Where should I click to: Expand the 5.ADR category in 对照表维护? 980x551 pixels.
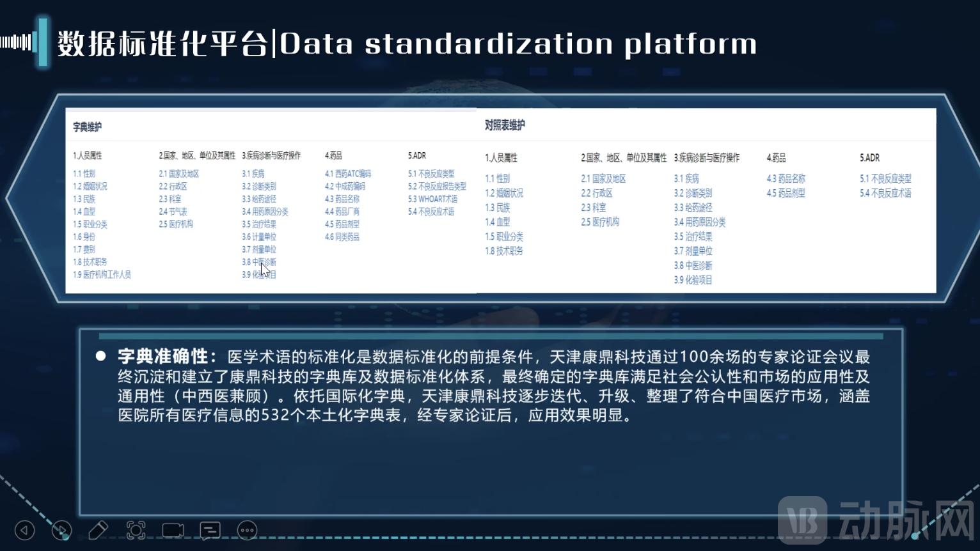click(870, 157)
